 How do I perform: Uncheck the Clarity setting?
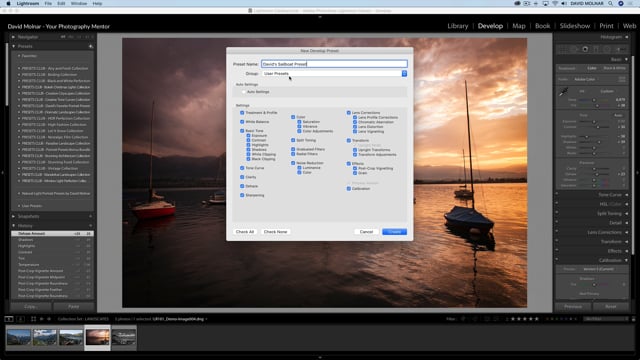coord(242,177)
